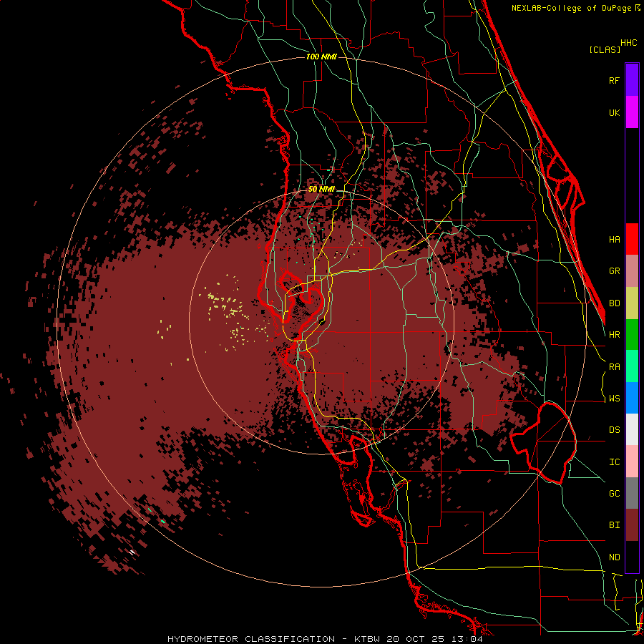644x644 pixels.
Task: Click the WS blue legend swatch
Action: click(x=632, y=398)
